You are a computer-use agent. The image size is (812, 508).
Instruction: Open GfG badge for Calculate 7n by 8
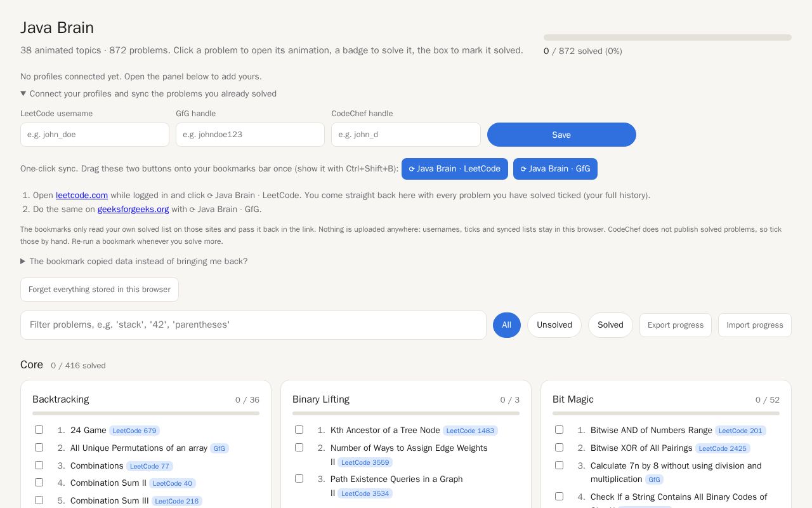pyautogui.click(x=655, y=479)
